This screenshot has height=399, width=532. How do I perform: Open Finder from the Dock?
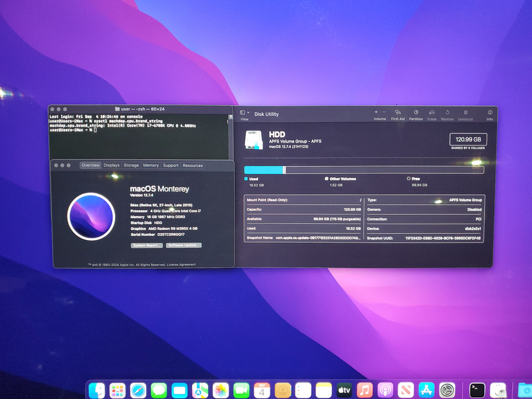(97, 390)
